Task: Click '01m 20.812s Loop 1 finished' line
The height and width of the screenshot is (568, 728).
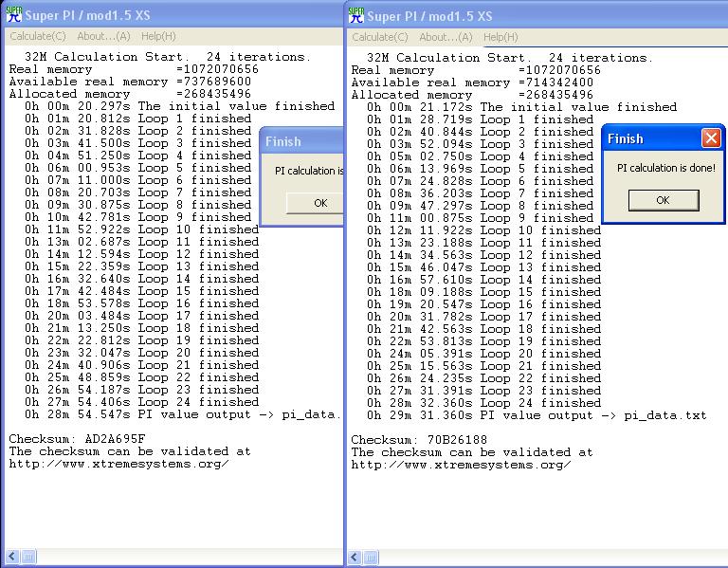Action: click(137, 119)
